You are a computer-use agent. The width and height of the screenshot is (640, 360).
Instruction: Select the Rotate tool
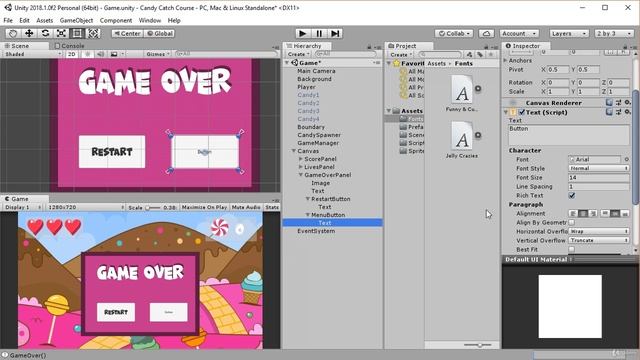(x=45, y=33)
